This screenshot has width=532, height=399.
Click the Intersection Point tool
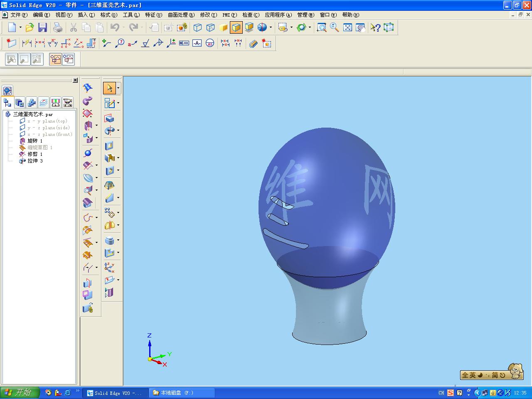88,153
